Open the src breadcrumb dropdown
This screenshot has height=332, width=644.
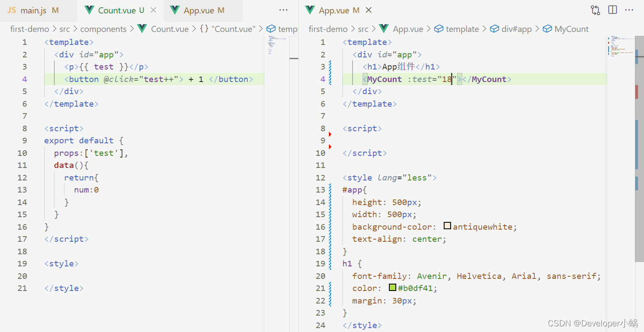pos(65,29)
